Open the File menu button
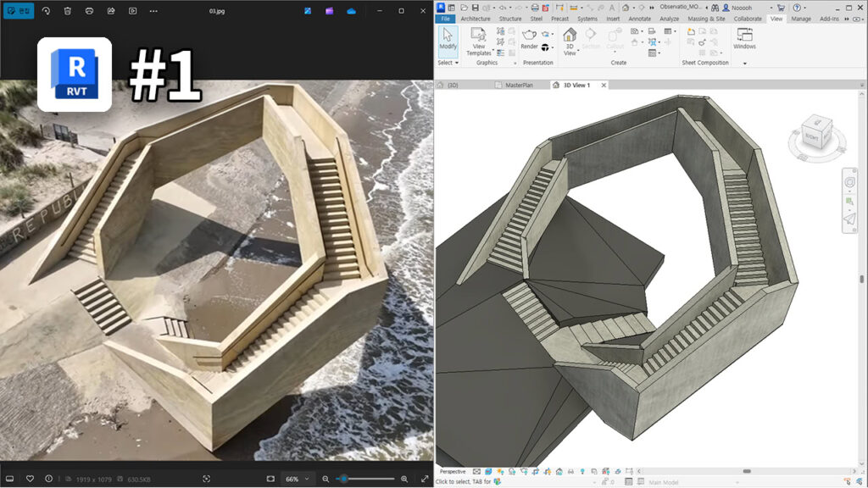Screen dimensions: 868x488 (x=445, y=19)
